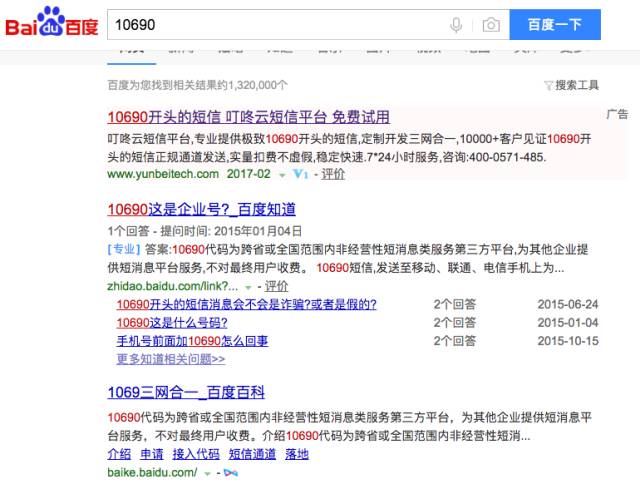Click 评价 beside yunbeitech result

coord(333,174)
